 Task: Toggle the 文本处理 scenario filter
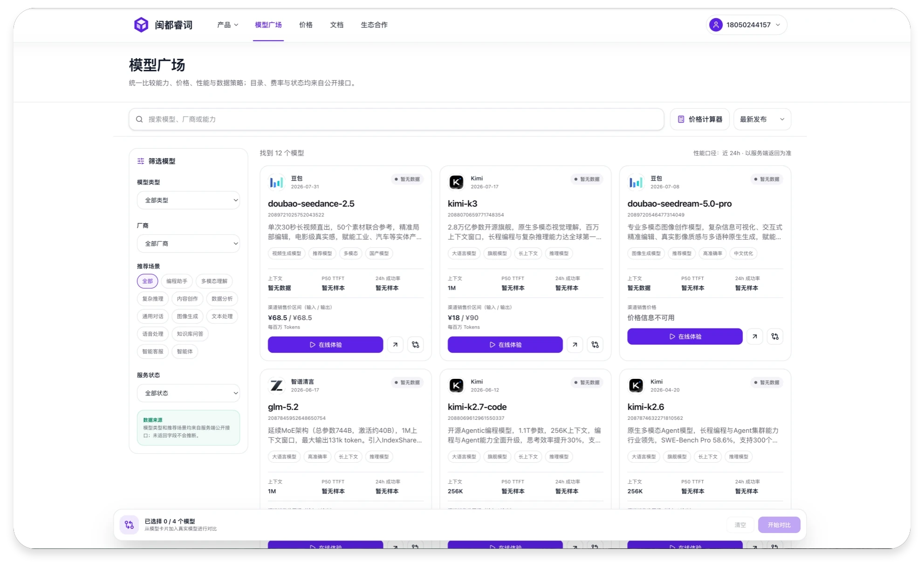tap(222, 316)
